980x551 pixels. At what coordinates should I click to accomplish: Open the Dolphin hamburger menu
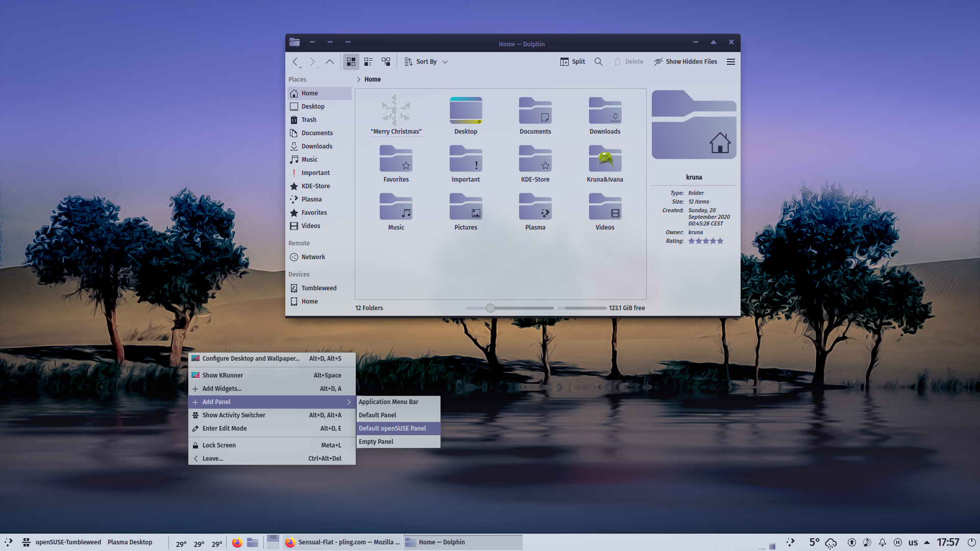coord(731,62)
